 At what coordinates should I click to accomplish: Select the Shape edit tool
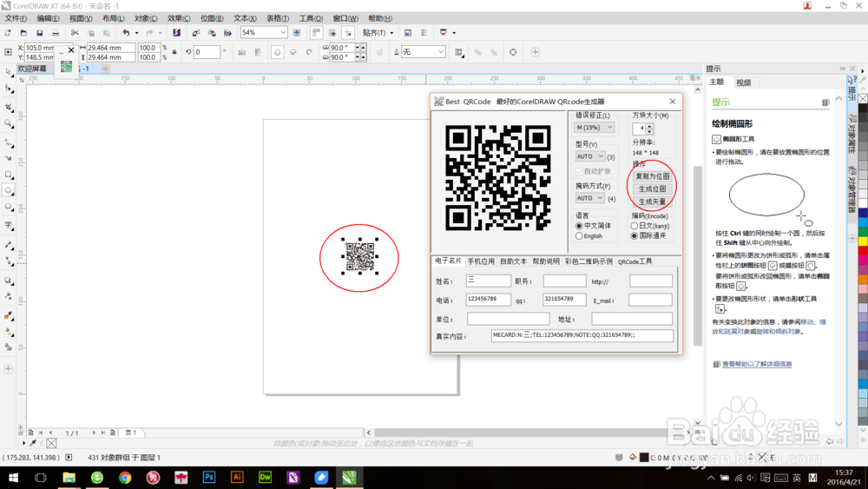[x=9, y=89]
